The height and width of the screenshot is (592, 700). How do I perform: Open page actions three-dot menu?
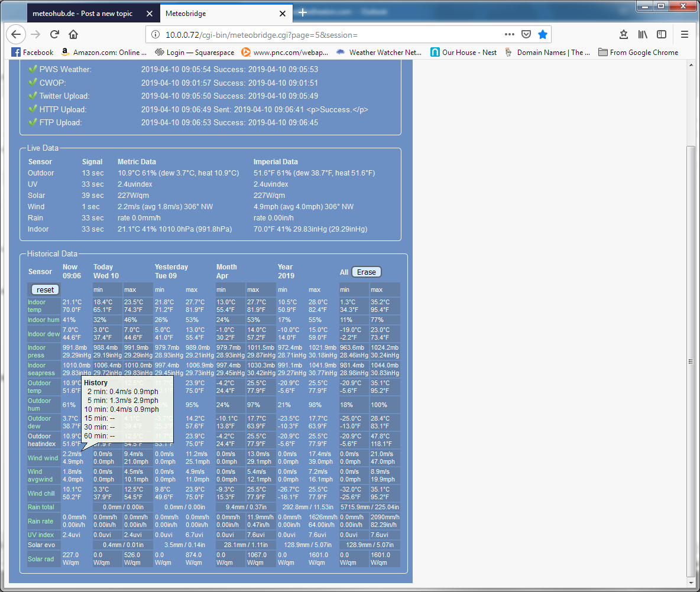[x=510, y=34]
